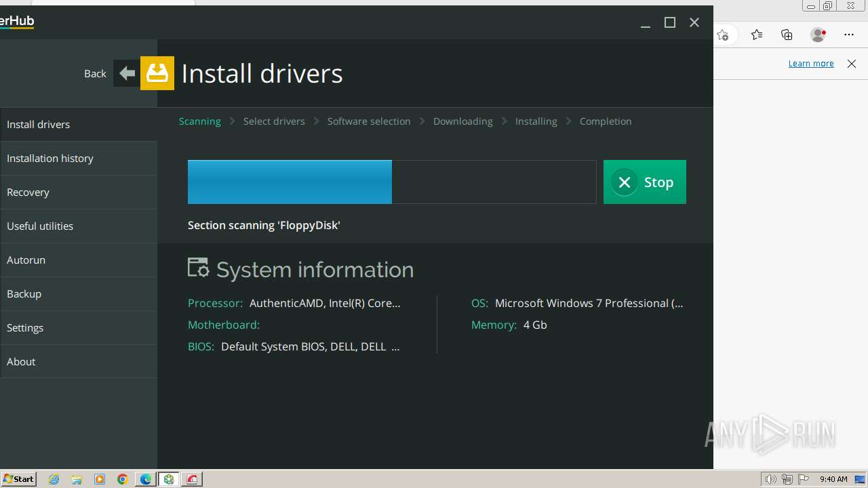Screen dimensions: 868x488
Task: Click the Memory value '4 Gb'
Action: click(x=535, y=325)
